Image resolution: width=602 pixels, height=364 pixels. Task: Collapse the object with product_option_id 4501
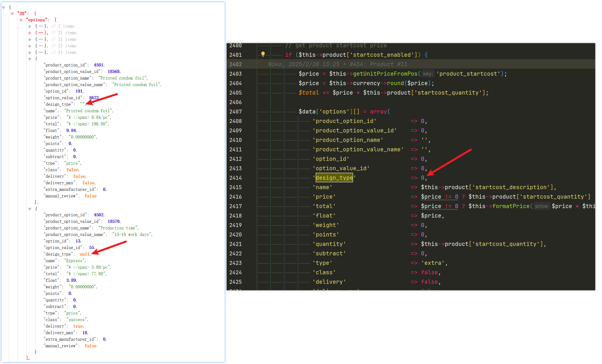30,59
